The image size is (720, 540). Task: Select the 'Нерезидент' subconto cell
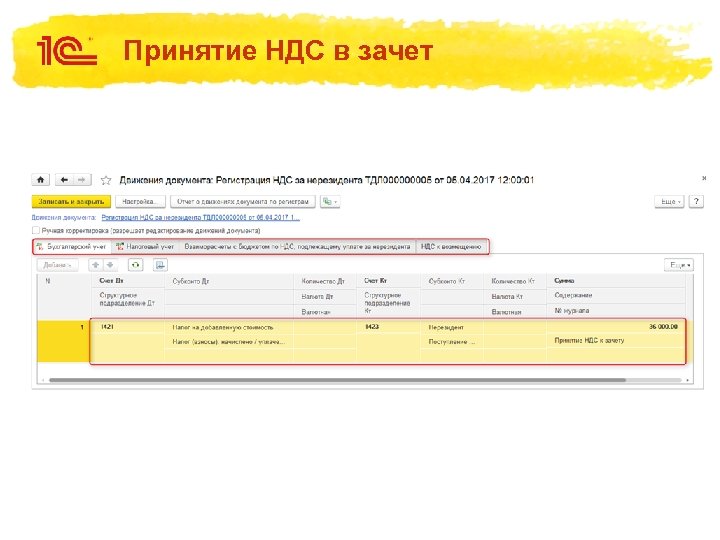[452, 327]
